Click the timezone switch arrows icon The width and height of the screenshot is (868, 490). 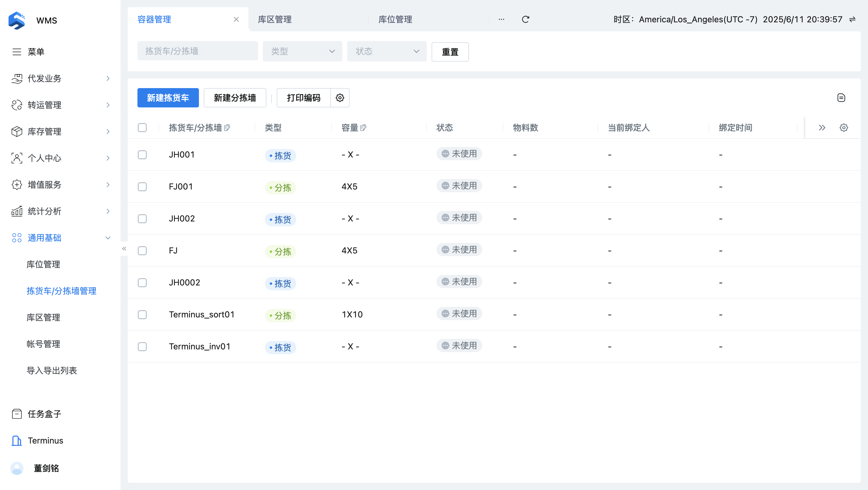coord(852,19)
